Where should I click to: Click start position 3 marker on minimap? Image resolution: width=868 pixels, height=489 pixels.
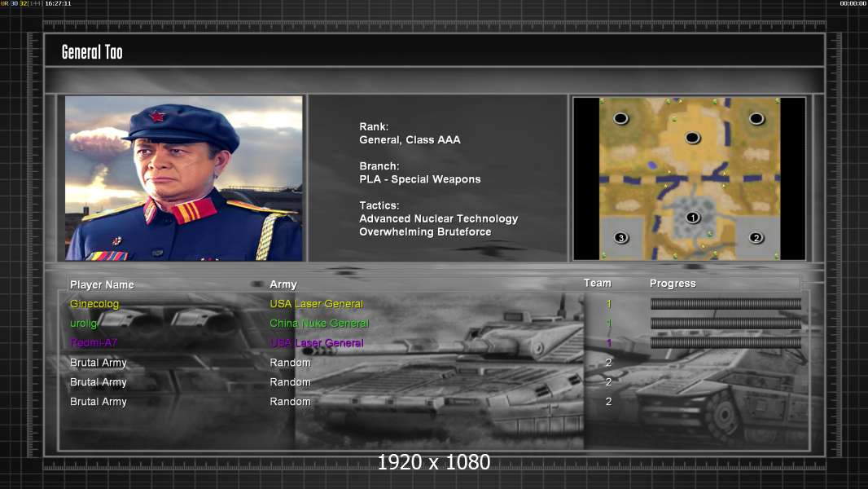click(621, 238)
